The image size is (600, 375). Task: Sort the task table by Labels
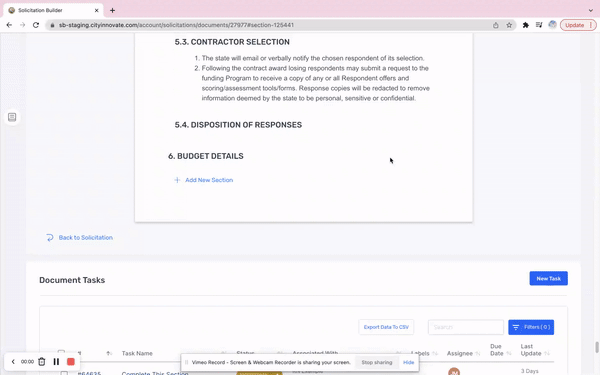[434, 353]
